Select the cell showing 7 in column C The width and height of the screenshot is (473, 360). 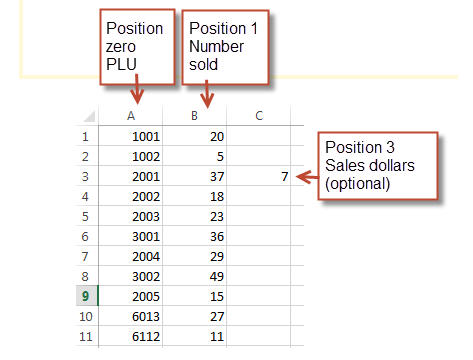[259, 176]
